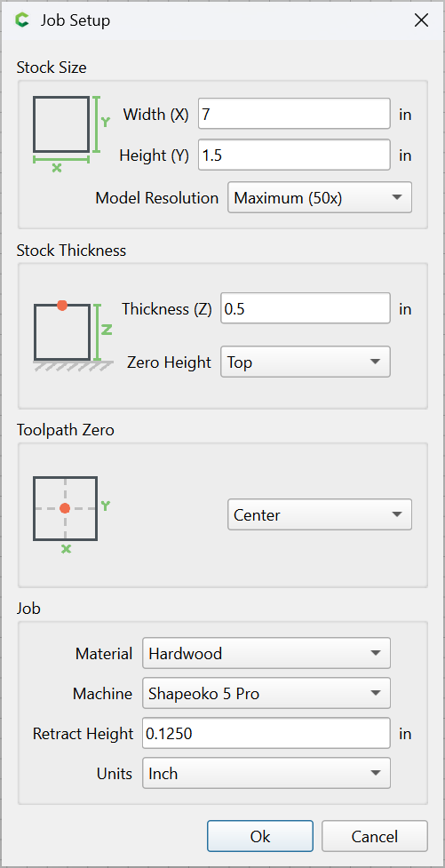Click the orange center dot in toolpath diagram
445x868 pixels.
[65, 508]
